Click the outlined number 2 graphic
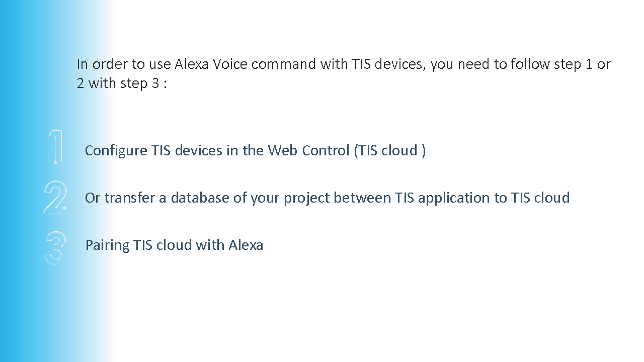The width and height of the screenshot is (644, 362). (x=55, y=198)
